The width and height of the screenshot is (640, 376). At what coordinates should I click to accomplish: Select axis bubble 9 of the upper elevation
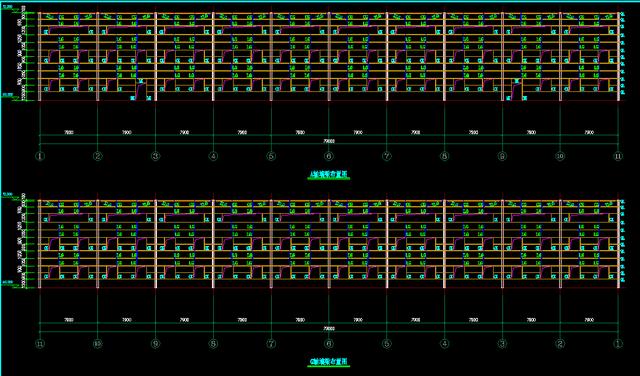[x=503, y=156]
